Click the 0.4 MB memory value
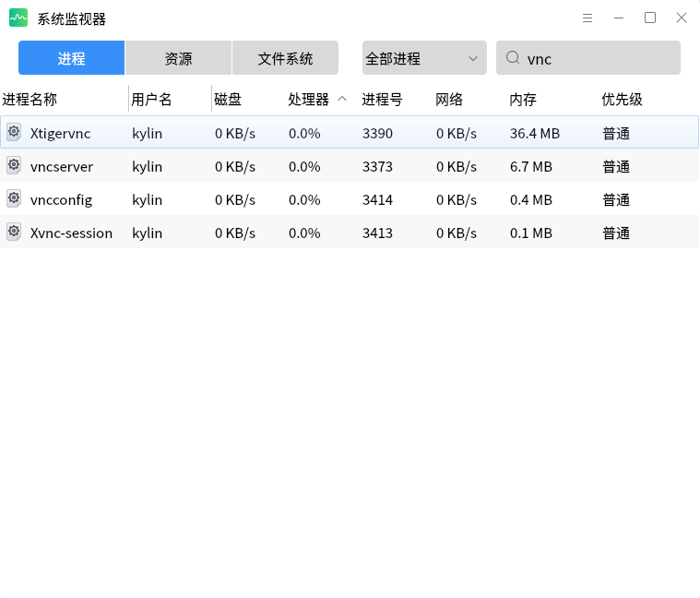 tap(531, 199)
